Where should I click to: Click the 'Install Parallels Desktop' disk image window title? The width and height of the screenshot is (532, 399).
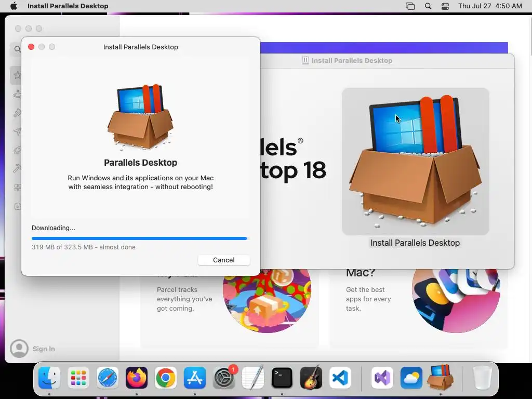[352, 60]
